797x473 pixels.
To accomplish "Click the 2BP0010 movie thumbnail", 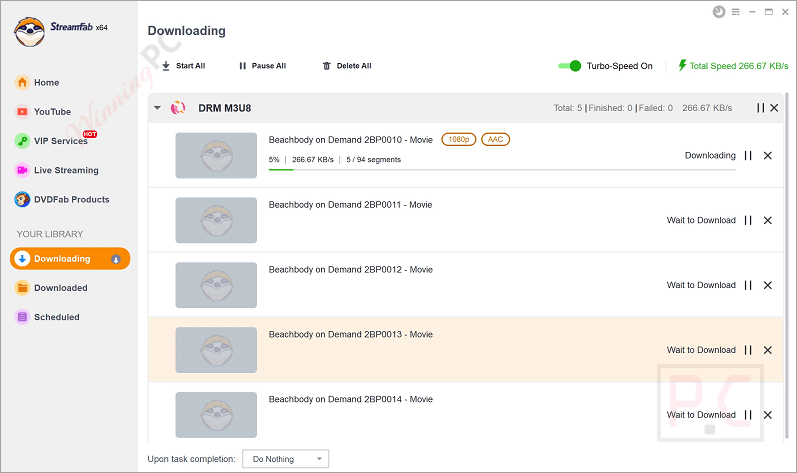I will click(216, 155).
